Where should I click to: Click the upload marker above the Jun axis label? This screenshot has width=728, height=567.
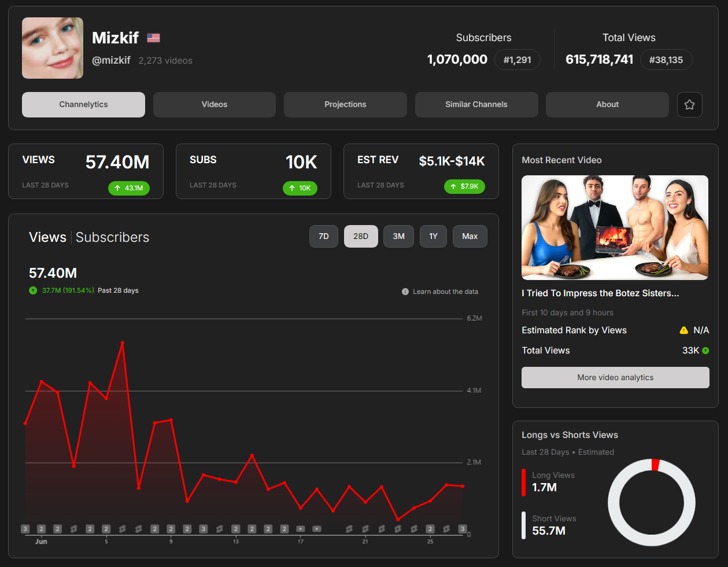(41, 529)
